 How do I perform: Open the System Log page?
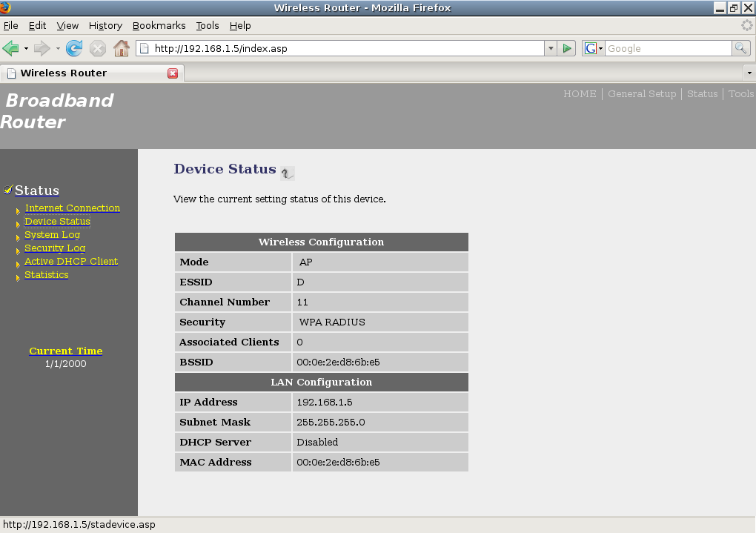coord(52,235)
